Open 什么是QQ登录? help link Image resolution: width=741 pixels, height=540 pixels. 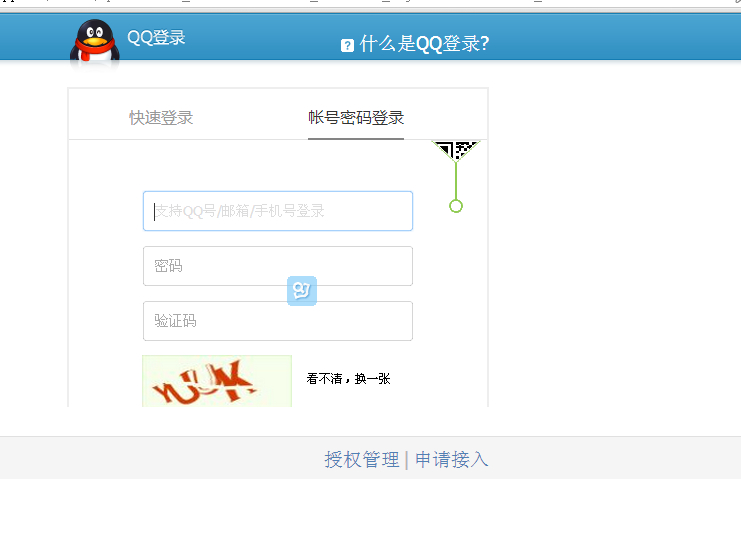pos(424,44)
